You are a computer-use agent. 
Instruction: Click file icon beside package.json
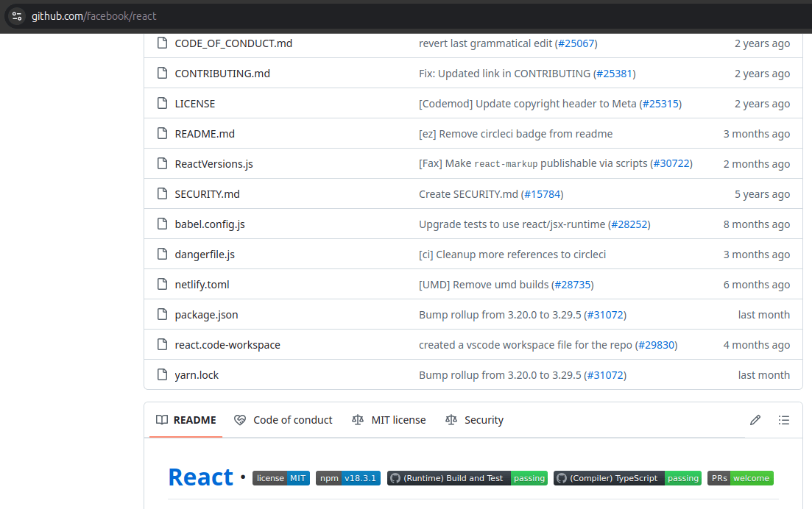pyautogui.click(x=162, y=315)
